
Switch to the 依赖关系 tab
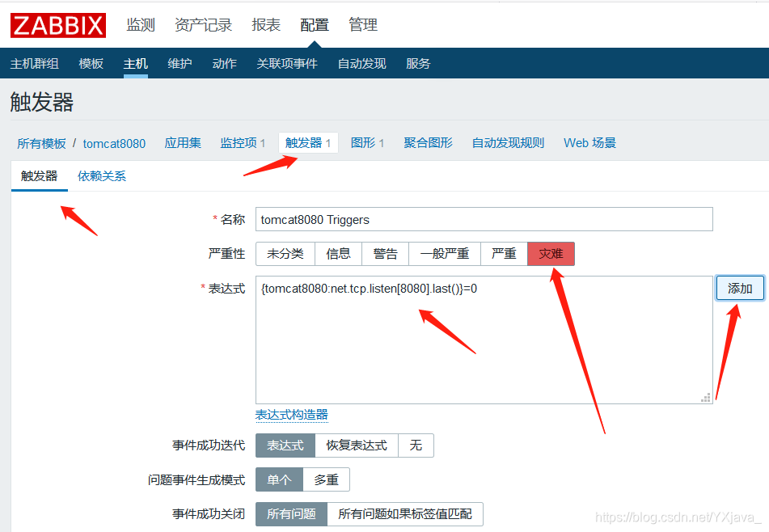point(102,176)
